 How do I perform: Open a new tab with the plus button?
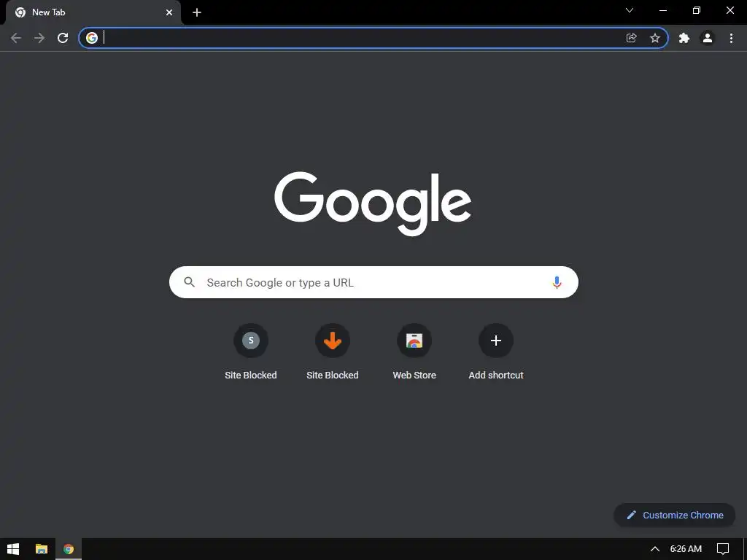pos(197,12)
